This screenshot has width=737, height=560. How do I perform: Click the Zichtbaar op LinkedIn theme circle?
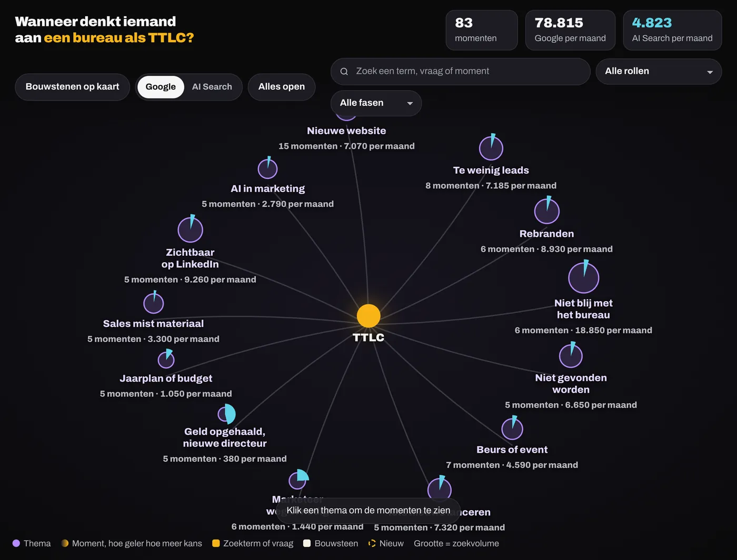click(190, 229)
